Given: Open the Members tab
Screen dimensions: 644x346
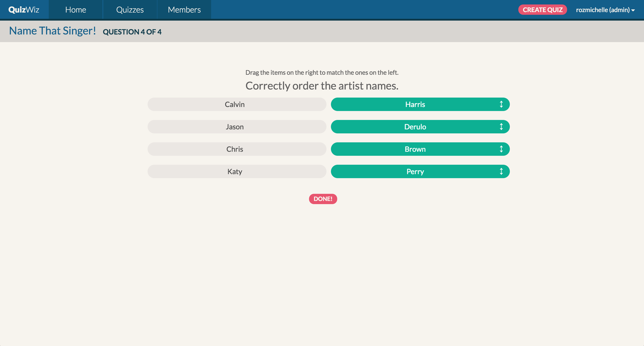Looking at the screenshot, I should (x=184, y=9).
